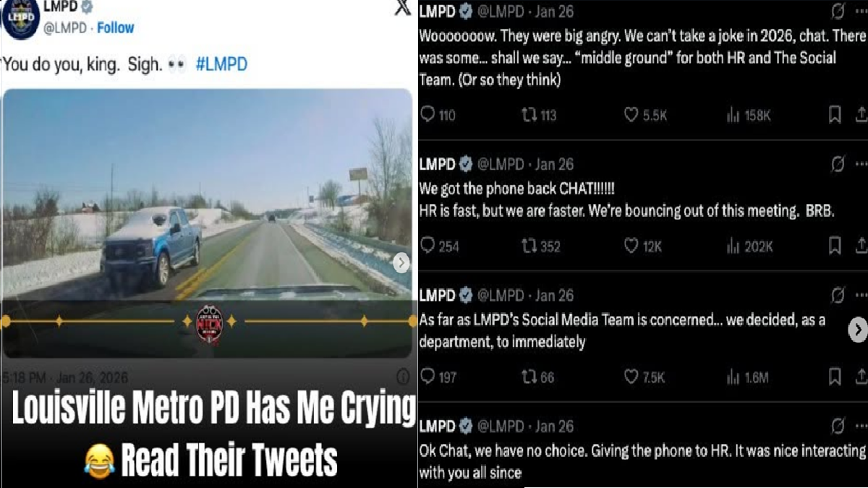
Task: Click the red NTCK logo on the yellow timeline
Action: coord(210,322)
